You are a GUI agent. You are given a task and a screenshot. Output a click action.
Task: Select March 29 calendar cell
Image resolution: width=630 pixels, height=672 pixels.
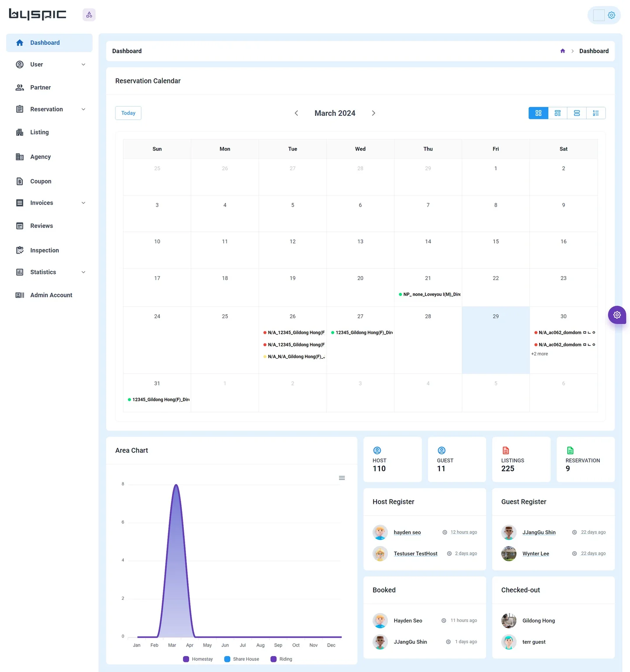point(496,340)
